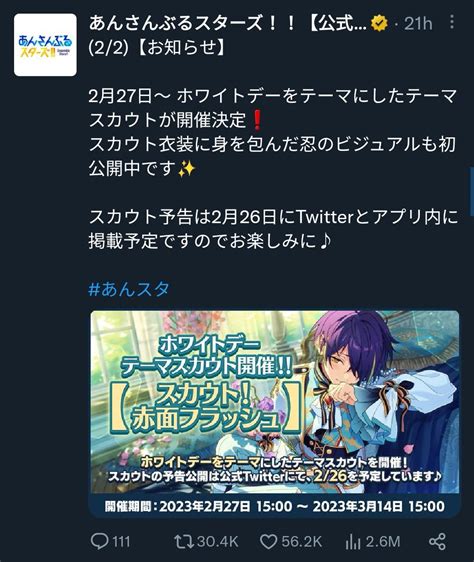The image size is (474, 562).
Task: Open the White Day scout banner image
Action: [x=275, y=414]
